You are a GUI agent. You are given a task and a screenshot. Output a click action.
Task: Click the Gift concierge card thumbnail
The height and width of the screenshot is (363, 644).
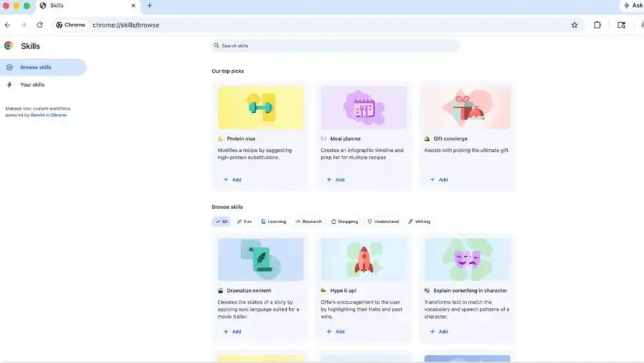click(467, 108)
